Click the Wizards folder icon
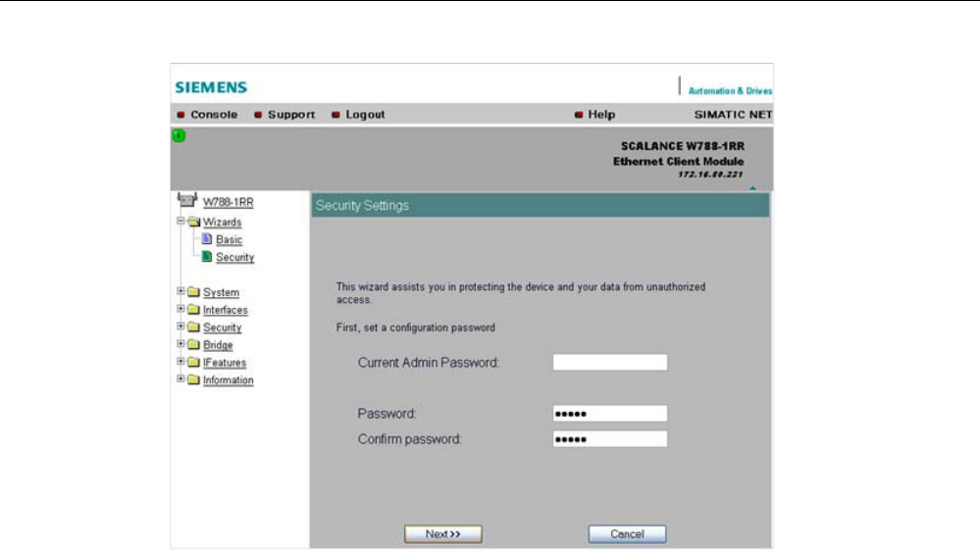 (x=194, y=222)
